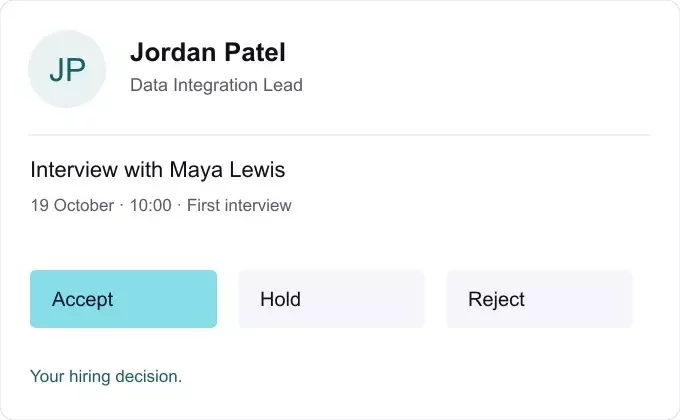Click the word Accept inside the highlighted button
680x420 pixels.
(82, 299)
